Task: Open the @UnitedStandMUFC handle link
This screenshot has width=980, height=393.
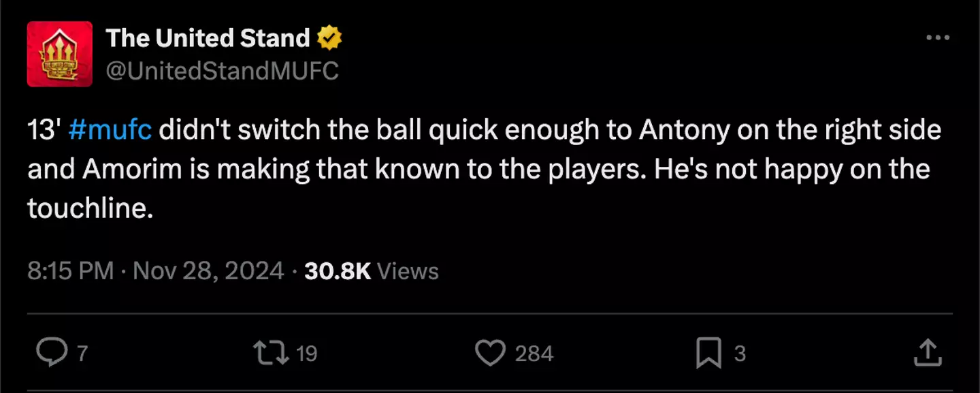Action: 222,70
